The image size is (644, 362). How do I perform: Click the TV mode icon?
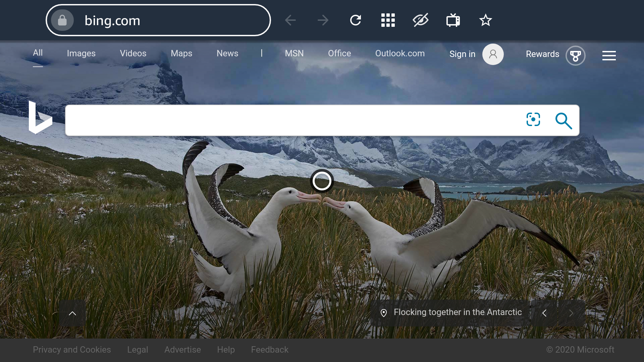point(453,20)
